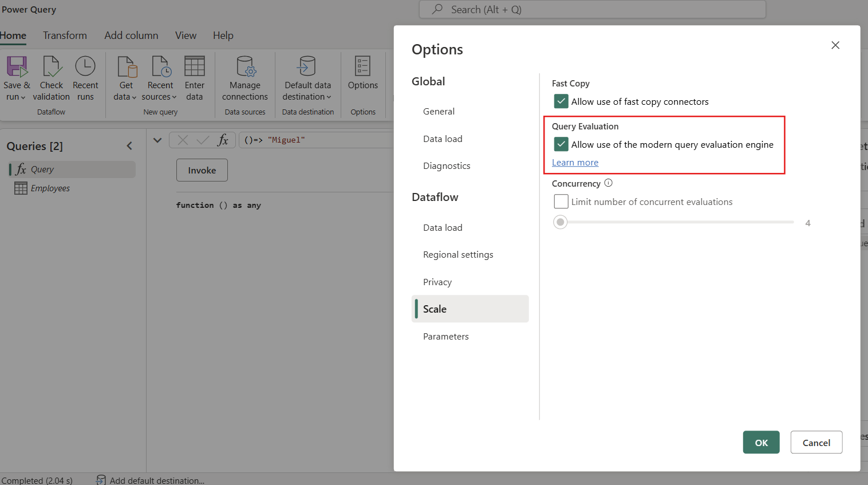Toggle modern query evaluation engine checkbox

tap(561, 144)
